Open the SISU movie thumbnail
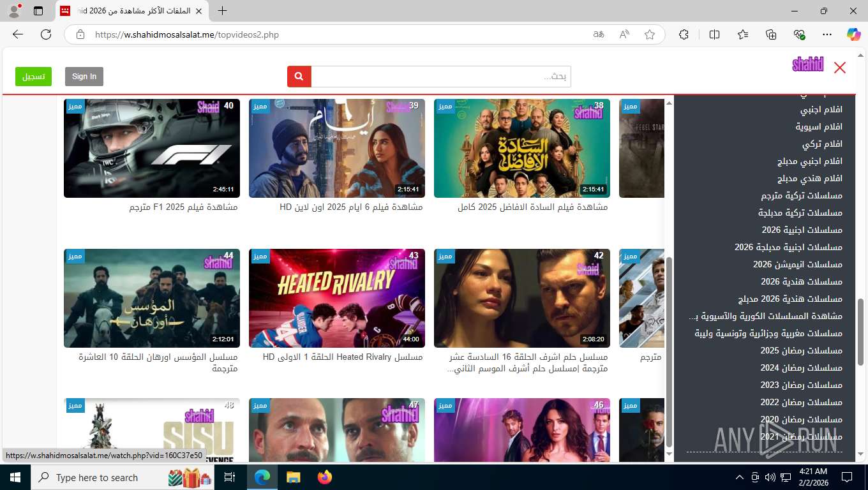 [152, 430]
